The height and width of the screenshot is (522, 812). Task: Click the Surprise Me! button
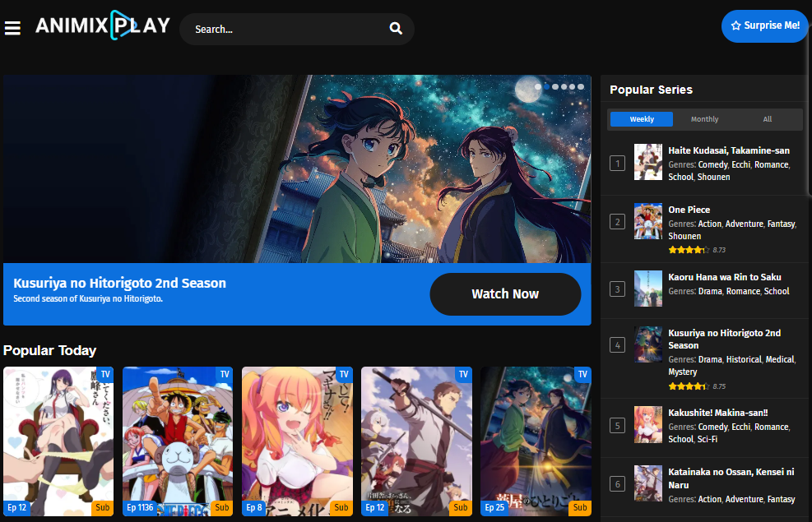click(765, 25)
